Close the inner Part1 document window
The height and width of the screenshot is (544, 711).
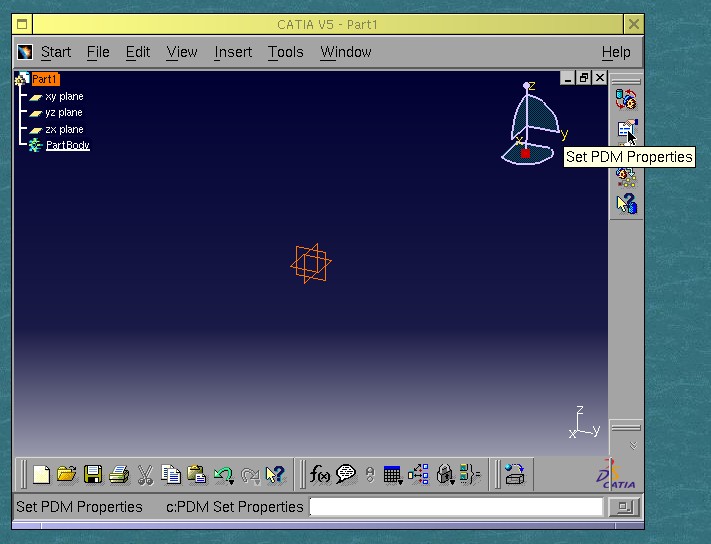coord(600,78)
